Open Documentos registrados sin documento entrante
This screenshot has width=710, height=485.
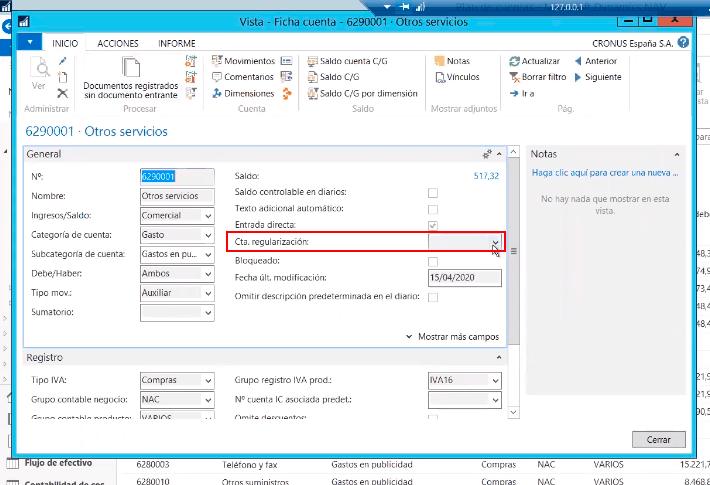click(130, 78)
